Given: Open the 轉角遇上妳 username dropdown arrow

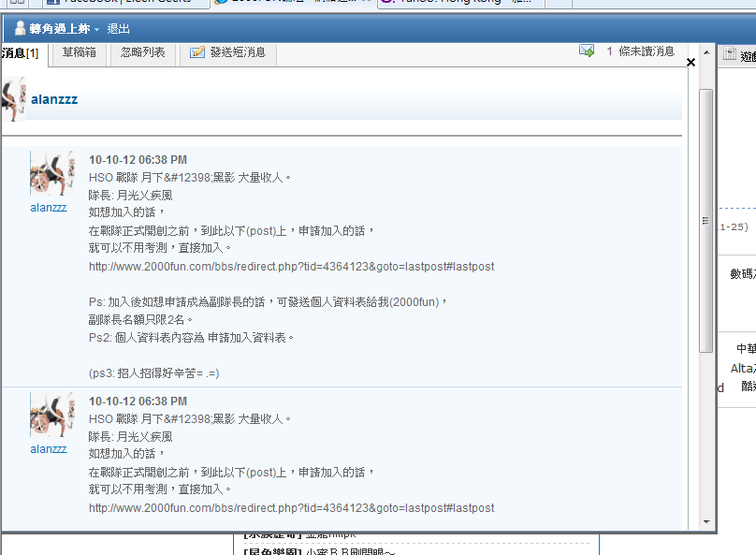Looking at the screenshot, I should [96, 30].
